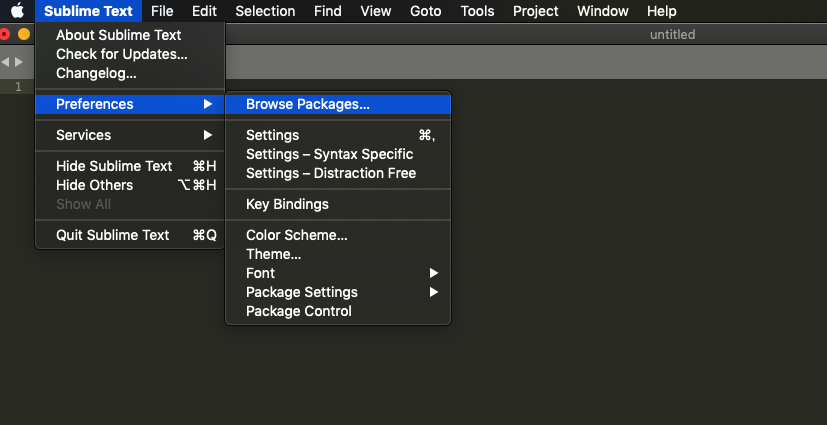Choose Color Scheme option
The width and height of the screenshot is (827, 425).
click(x=297, y=235)
